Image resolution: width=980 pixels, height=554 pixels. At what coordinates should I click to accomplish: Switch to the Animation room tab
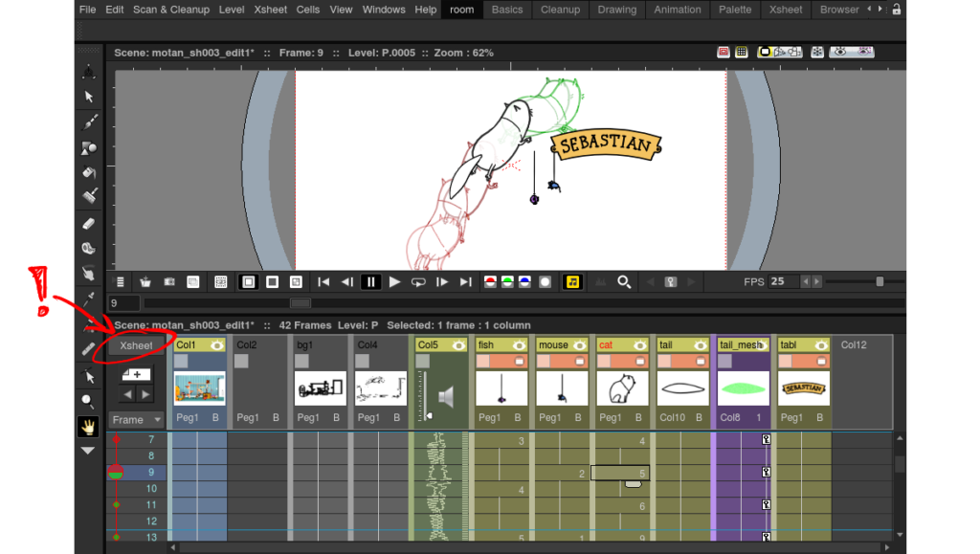click(677, 10)
